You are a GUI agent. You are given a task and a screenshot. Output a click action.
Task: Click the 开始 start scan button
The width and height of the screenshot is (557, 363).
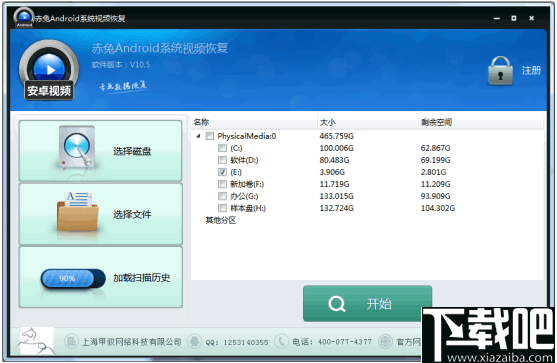367,304
